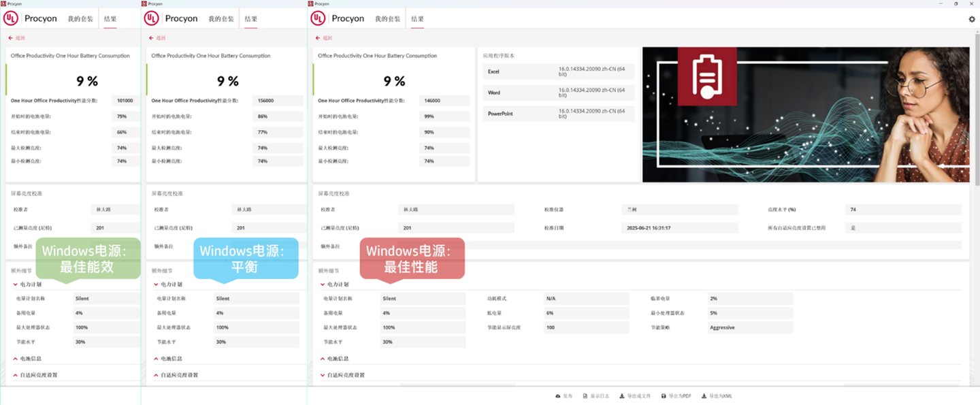The image size is (980, 405).
Task: Click the 86% starting battery value
Action: click(278, 116)
